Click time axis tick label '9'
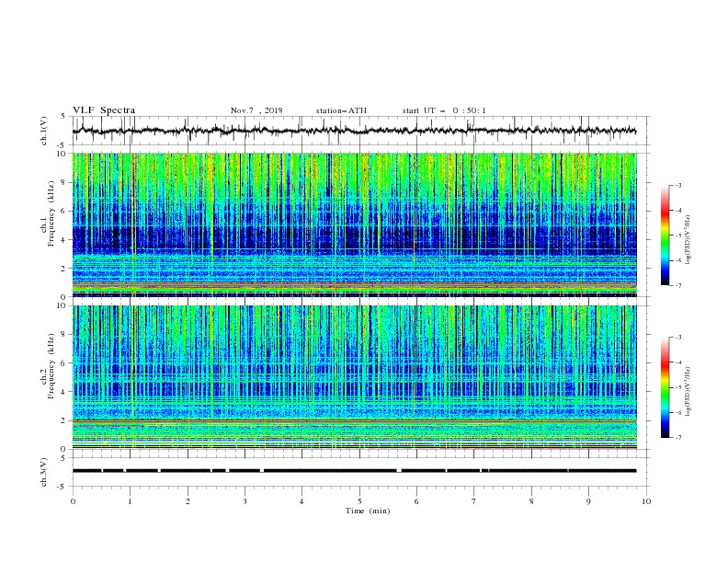Image resolution: width=728 pixels, height=563 pixels. (588, 501)
